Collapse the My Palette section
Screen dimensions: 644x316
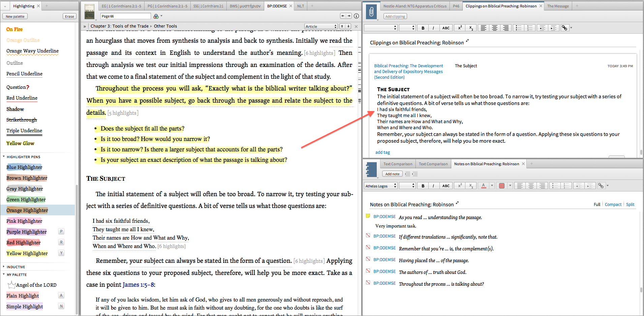tap(4, 274)
